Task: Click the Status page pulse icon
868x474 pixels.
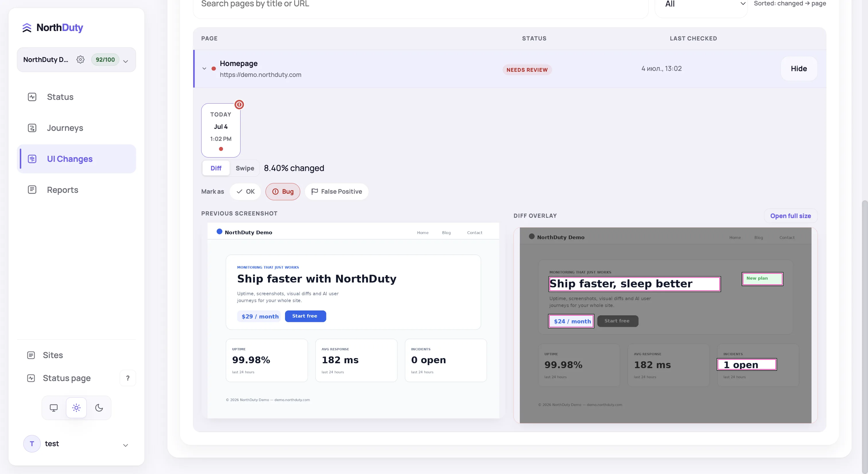Action: click(x=31, y=378)
